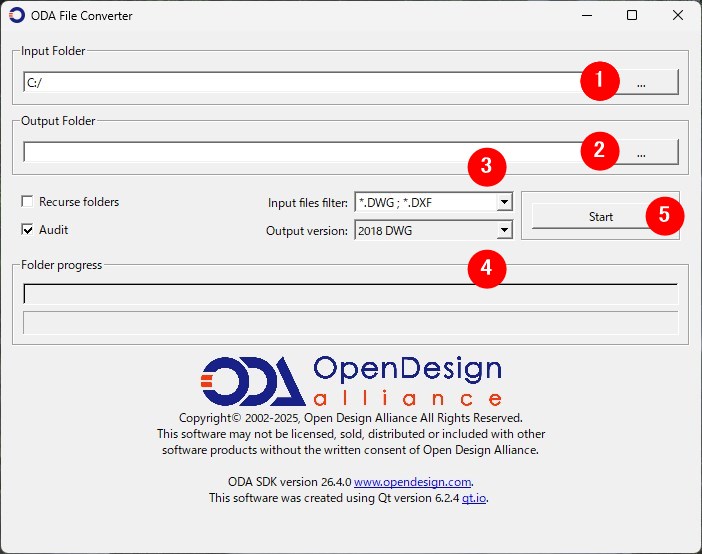This screenshot has height=554, width=702.
Task: Click the Input Folder path field
Action: (x=313, y=82)
